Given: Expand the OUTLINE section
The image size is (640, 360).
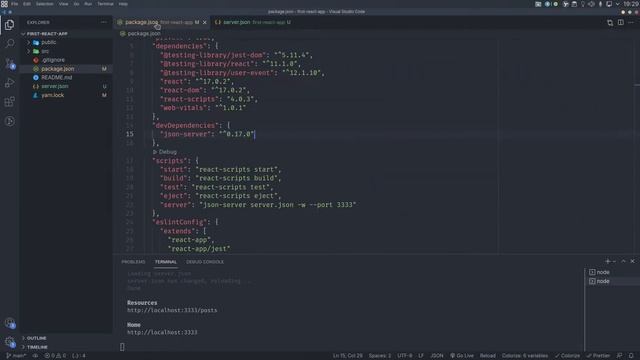Looking at the screenshot, I should pos(36,338).
